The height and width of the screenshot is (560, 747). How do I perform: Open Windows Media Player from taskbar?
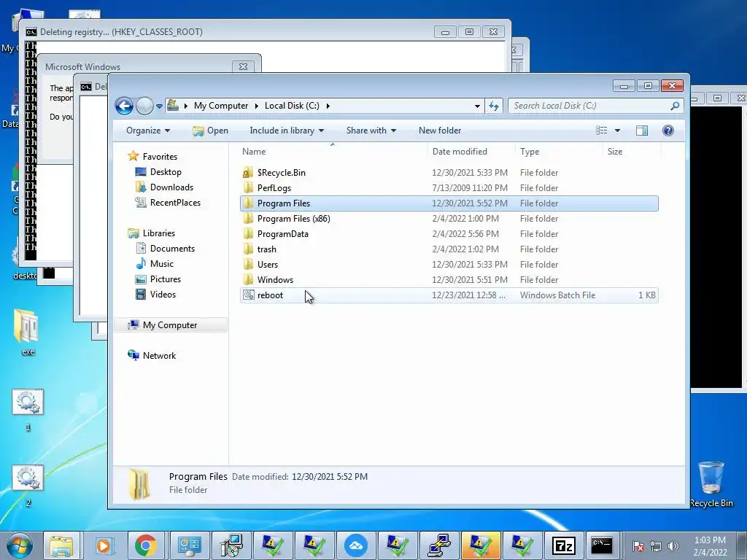point(104,545)
